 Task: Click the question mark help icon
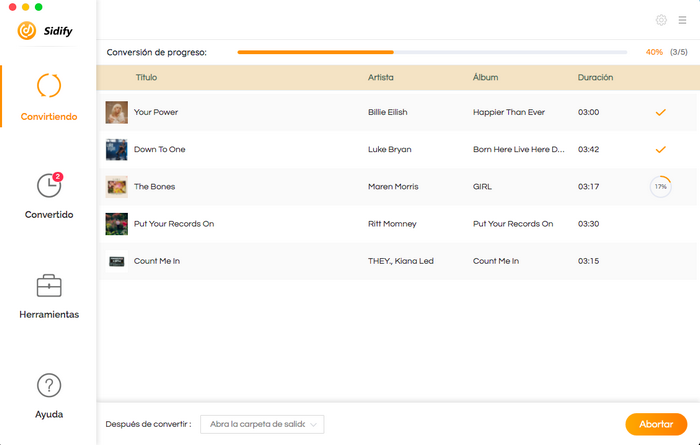(x=49, y=385)
